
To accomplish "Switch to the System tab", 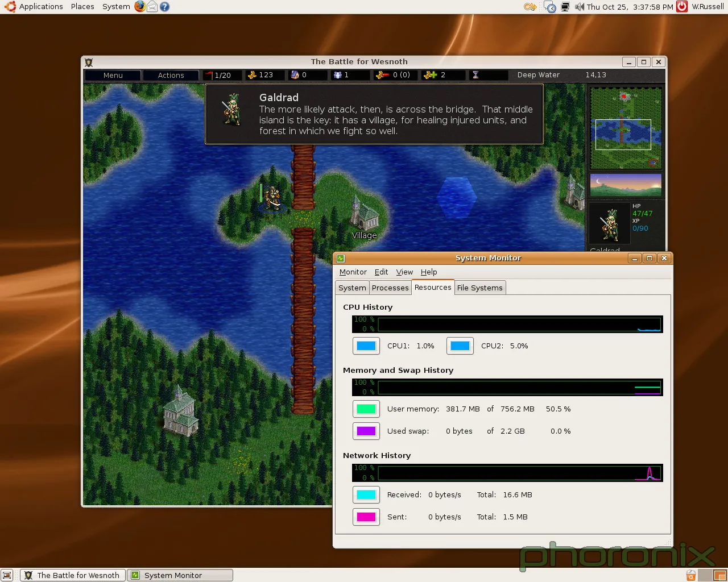I will (x=352, y=288).
